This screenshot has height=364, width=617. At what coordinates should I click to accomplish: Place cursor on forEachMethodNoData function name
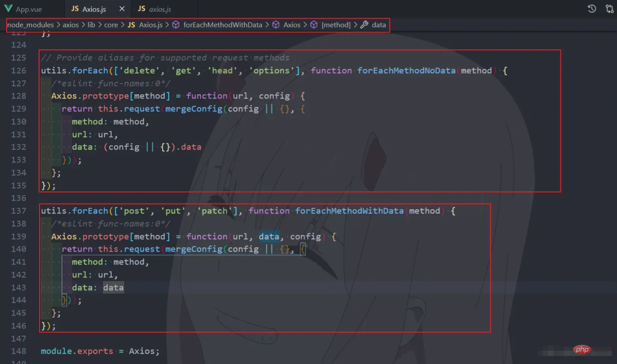[x=407, y=71]
